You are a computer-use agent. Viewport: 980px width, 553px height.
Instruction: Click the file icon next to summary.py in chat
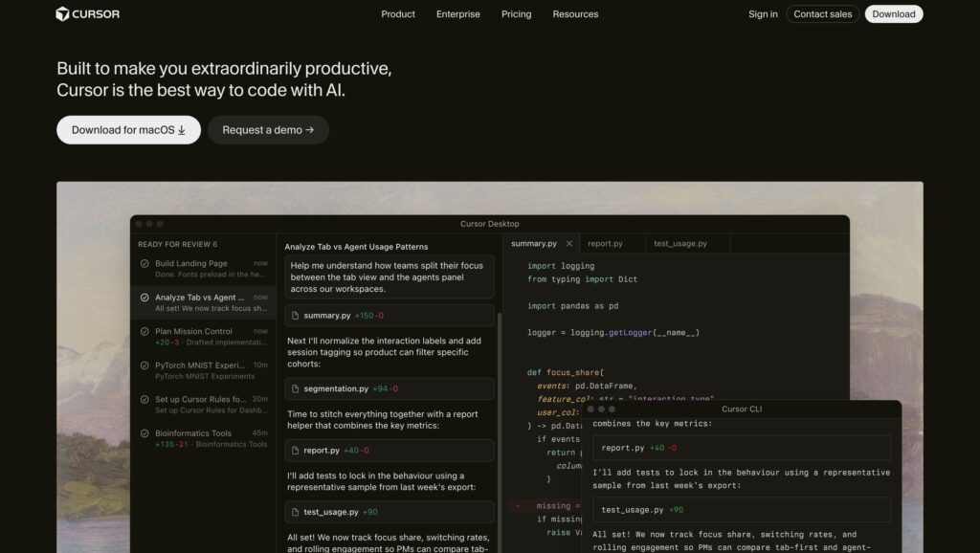click(x=295, y=316)
